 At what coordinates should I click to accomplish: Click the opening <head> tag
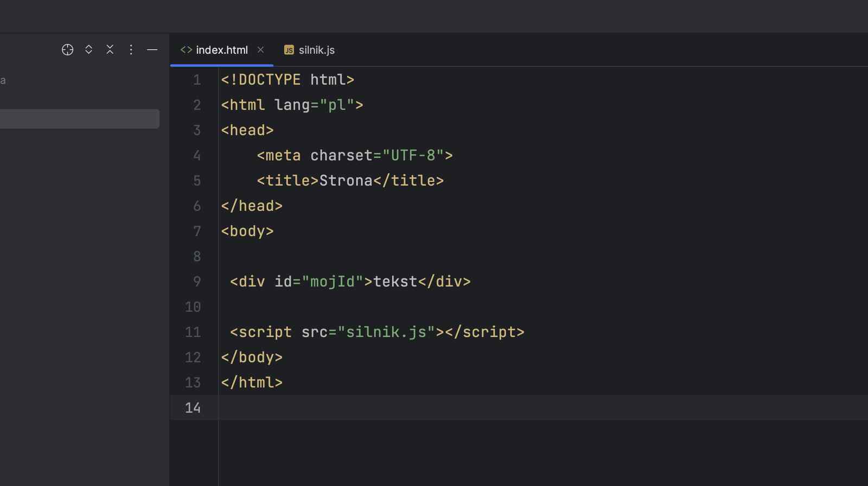tap(247, 130)
